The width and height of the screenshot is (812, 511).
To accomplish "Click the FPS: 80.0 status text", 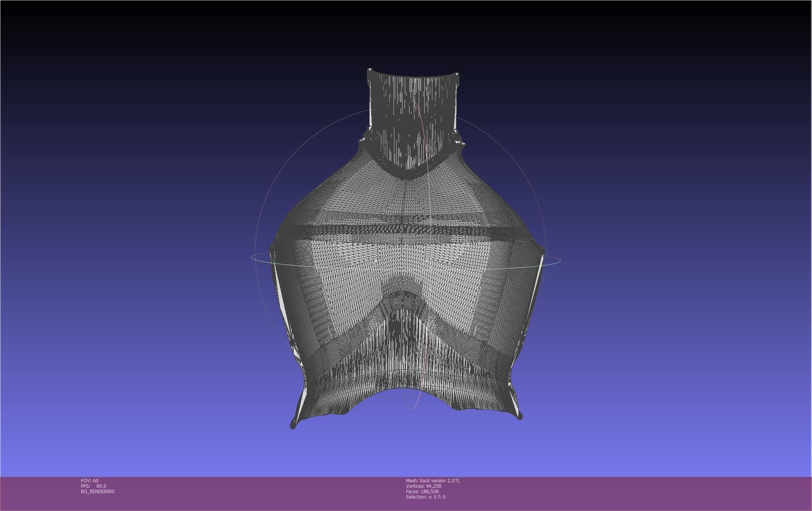I will tap(93, 486).
